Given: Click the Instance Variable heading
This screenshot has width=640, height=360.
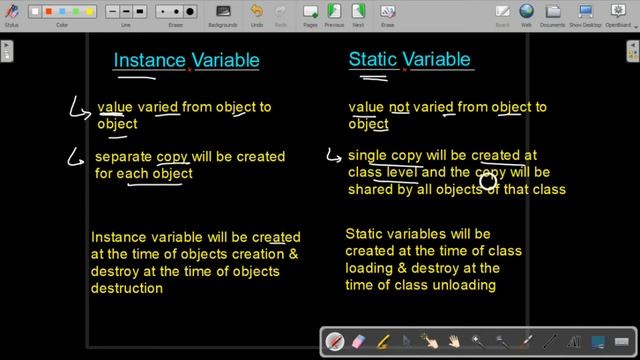Looking at the screenshot, I should (x=187, y=60).
